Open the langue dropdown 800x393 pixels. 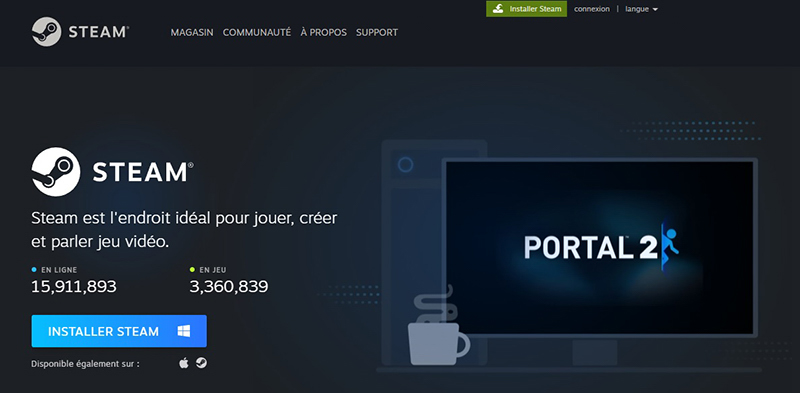(641, 9)
